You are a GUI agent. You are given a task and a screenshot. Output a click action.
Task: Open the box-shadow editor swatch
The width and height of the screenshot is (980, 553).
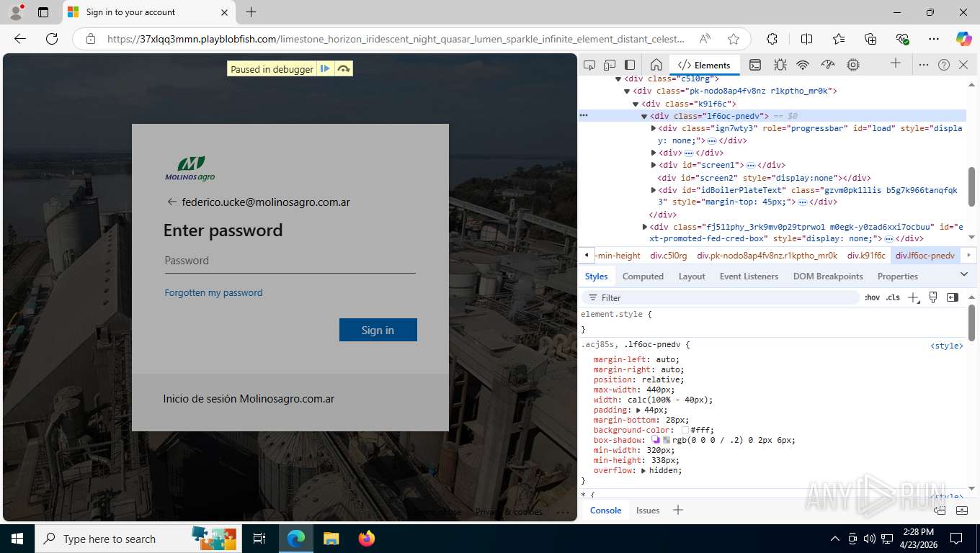656,440
